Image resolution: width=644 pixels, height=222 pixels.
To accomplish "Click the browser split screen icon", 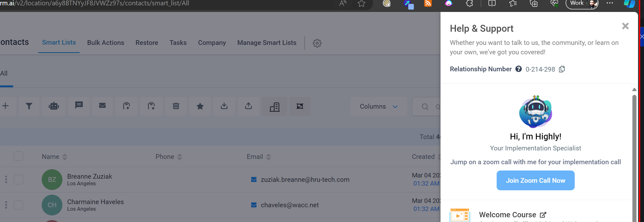I will tap(492, 3).
